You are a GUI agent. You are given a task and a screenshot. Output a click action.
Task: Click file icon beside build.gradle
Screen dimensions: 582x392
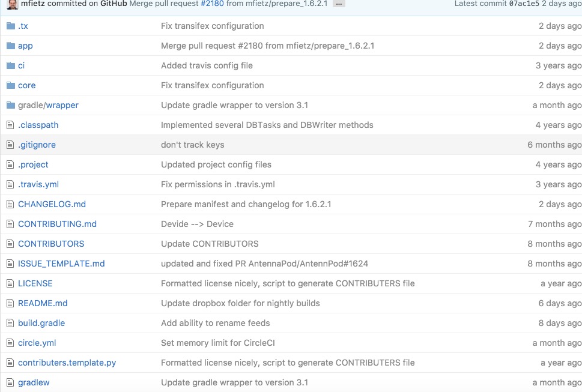[x=10, y=323]
